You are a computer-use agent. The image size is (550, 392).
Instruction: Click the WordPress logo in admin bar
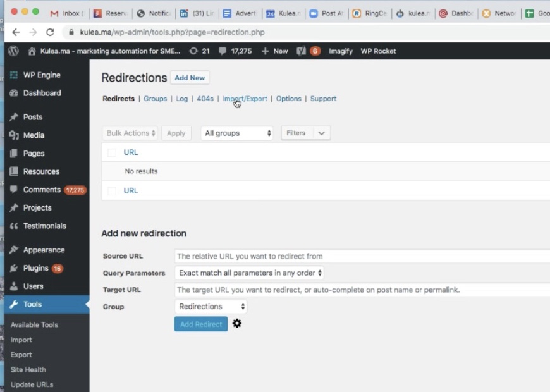(13, 51)
